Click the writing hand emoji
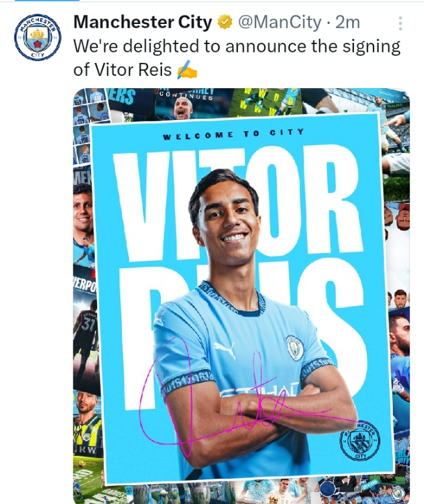Viewport: 424px width, 504px height. (x=187, y=69)
